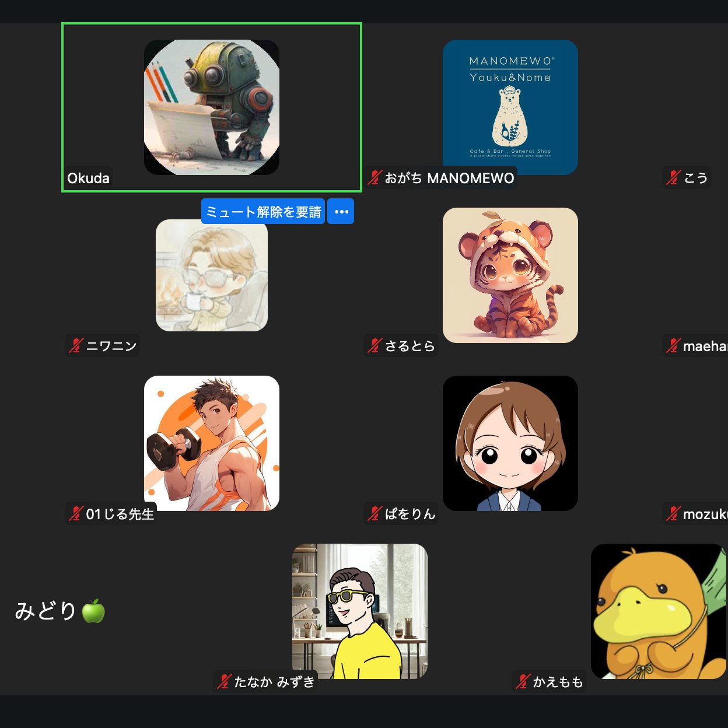
Task: Select the orange platypus avatar of かえもも
Action: point(659,611)
